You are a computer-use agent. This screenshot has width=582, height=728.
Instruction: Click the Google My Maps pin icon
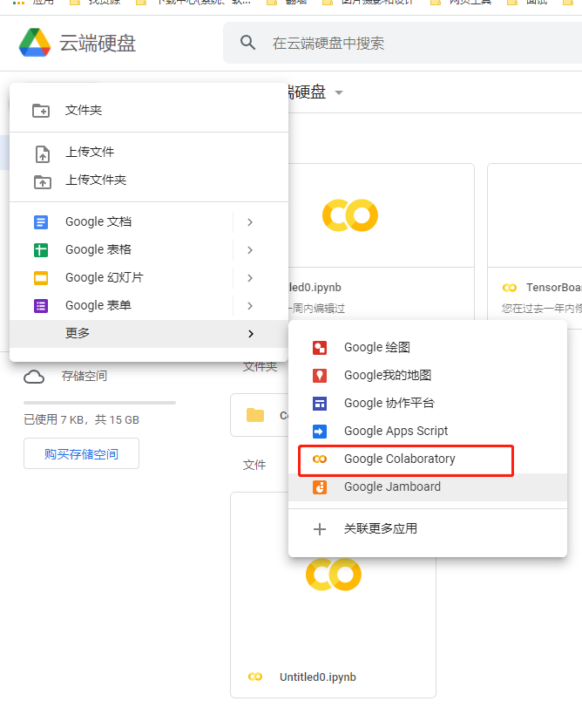pyautogui.click(x=320, y=376)
